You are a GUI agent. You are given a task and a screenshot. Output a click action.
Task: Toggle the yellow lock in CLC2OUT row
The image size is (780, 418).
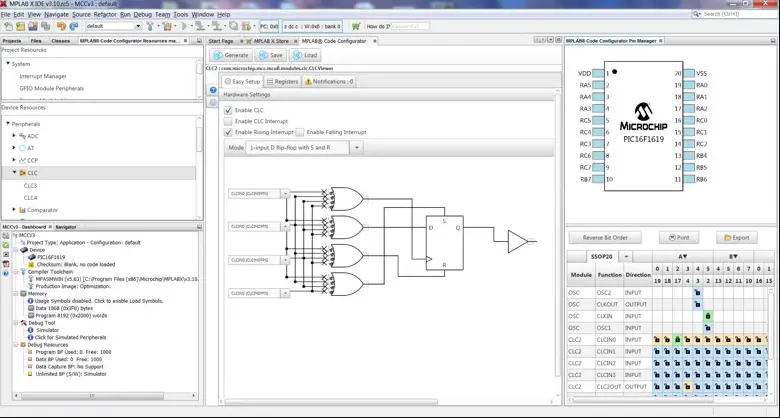(x=687, y=387)
